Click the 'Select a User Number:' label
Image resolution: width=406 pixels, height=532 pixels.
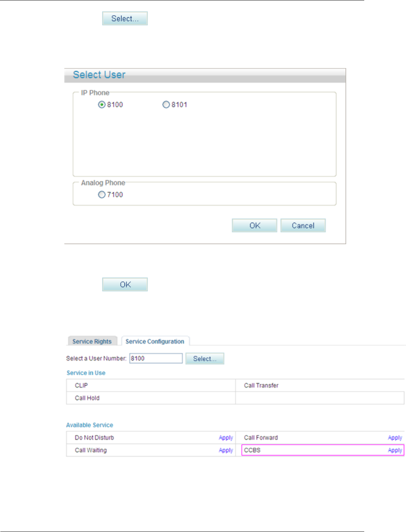[96, 359]
